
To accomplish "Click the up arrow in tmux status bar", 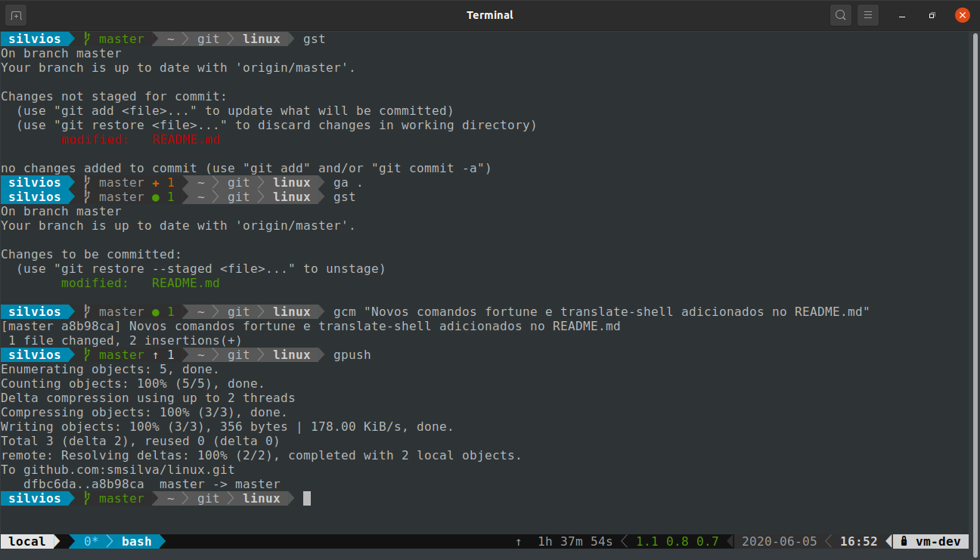I will [518, 542].
